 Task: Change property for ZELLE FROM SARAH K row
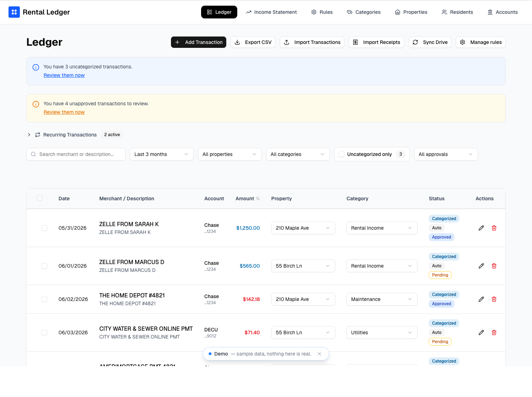coord(303,228)
